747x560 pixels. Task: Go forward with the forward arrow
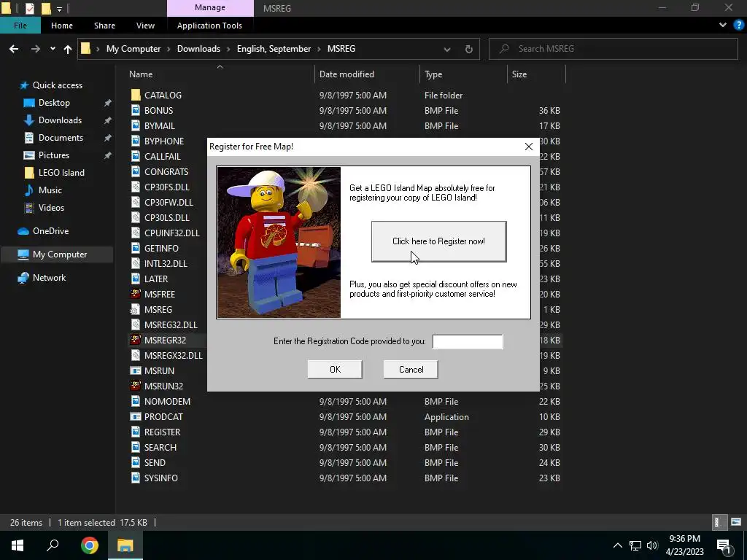(x=36, y=49)
